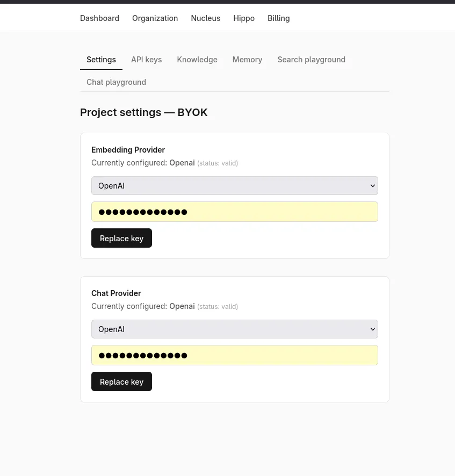455x476 pixels.
Task: Focus the Embedding Provider API key field
Action: pos(234,212)
